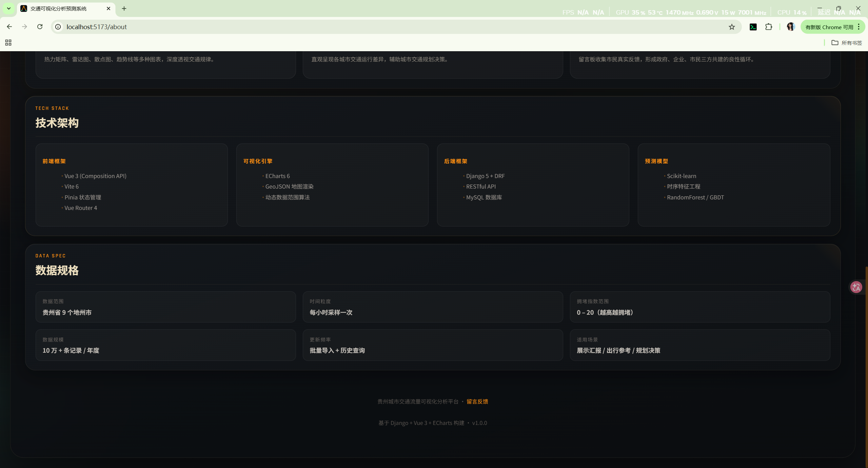The image size is (868, 468).
Task: Click the apps grid icon in bookmarks bar
Action: point(8,43)
